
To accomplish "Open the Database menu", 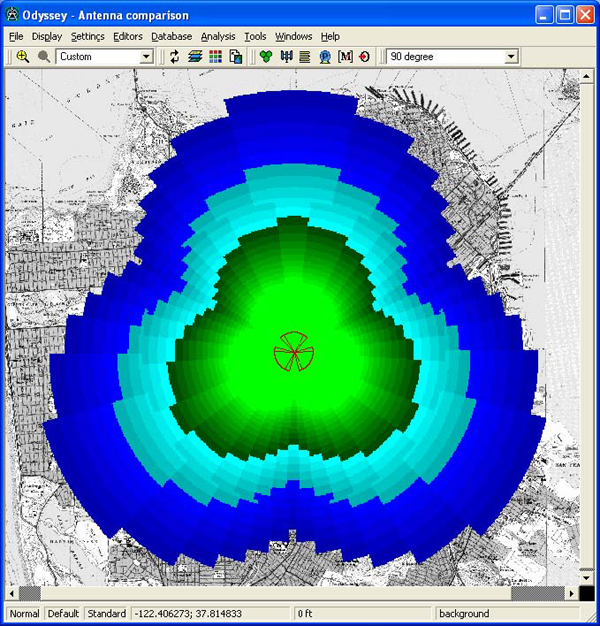I will click(x=172, y=36).
